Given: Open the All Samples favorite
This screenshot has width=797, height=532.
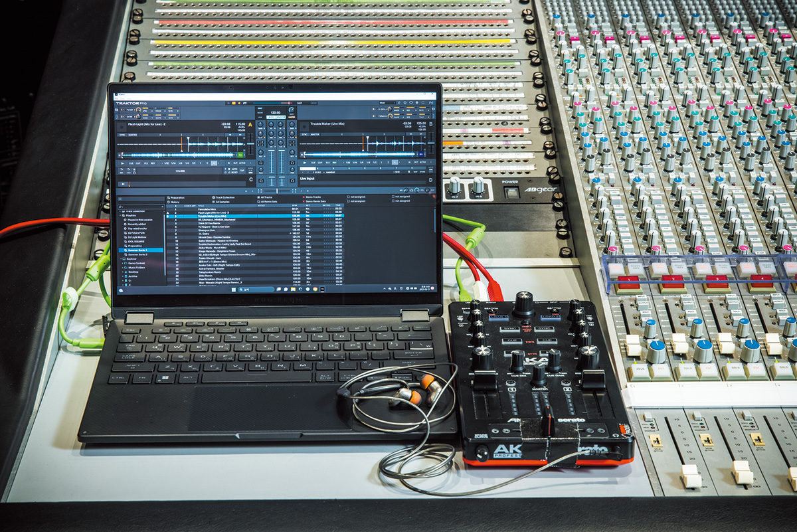Looking at the screenshot, I should [221, 202].
